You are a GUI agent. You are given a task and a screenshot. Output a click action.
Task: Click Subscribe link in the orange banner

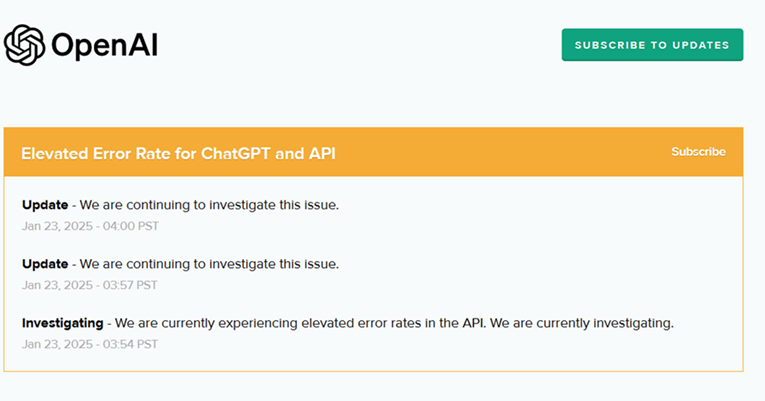point(698,152)
